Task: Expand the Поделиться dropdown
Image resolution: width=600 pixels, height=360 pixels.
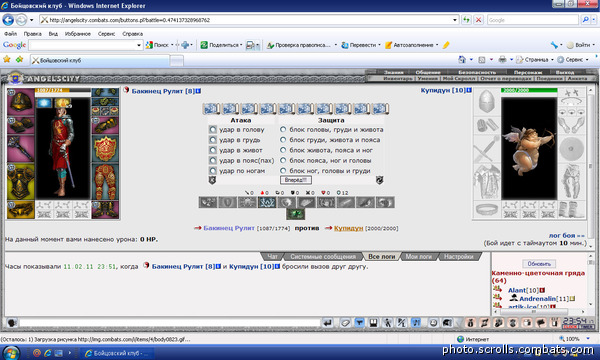Action: [x=241, y=45]
